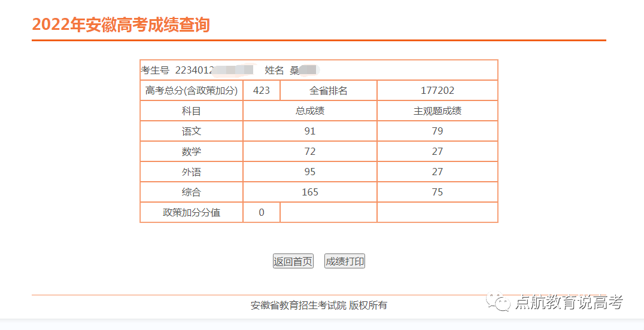Click the 考生号 label
644x330 pixels.
[x=155, y=70]
